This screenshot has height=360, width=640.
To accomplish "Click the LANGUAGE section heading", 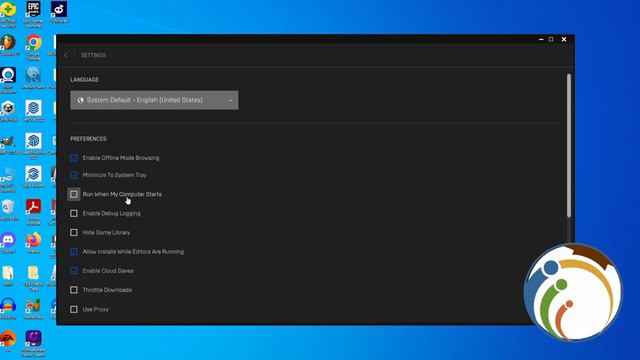I will pyautogui.click(x=84, y=79).
